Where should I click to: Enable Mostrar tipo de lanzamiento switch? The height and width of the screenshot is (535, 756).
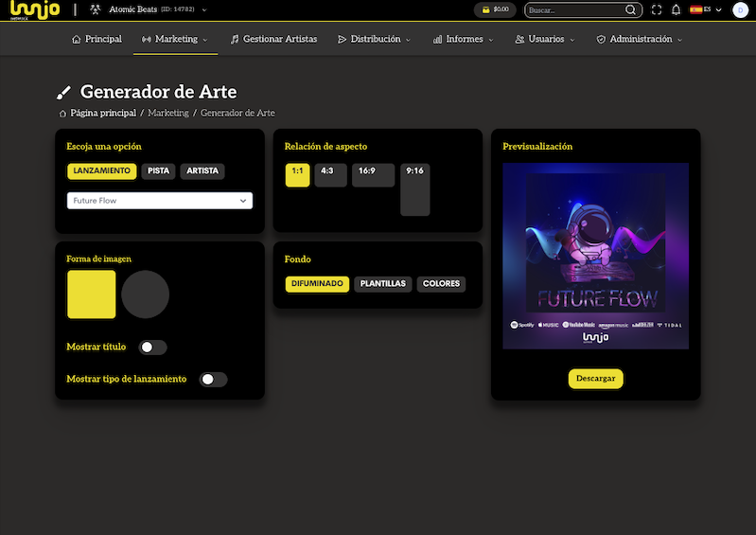(x=214, y=380)
